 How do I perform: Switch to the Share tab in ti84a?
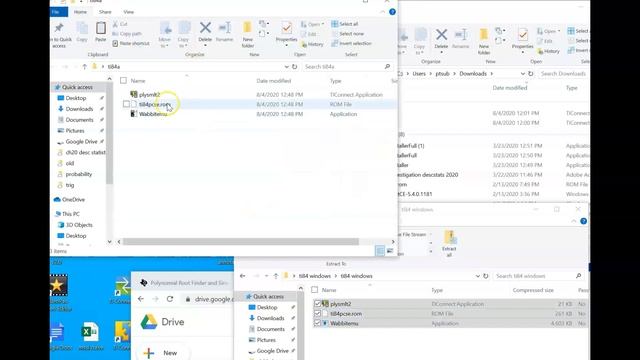point(105,12)
